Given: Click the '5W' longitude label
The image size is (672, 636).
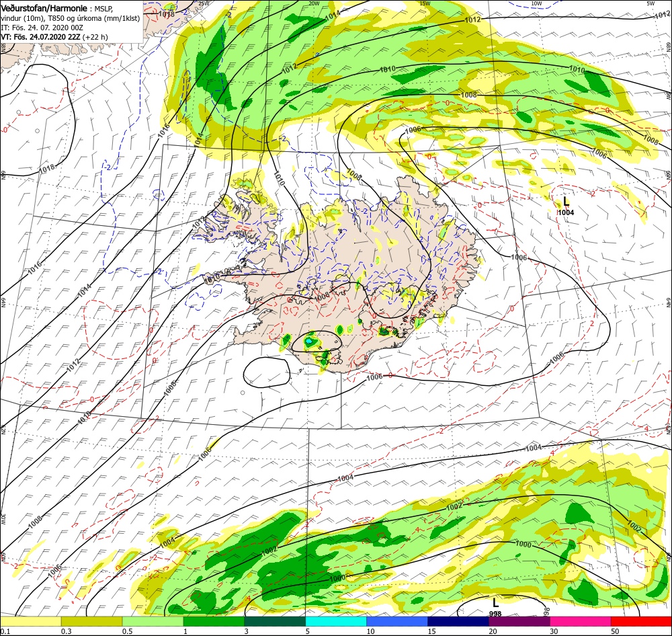Looking at the screenshot, I should pos(650,3).
